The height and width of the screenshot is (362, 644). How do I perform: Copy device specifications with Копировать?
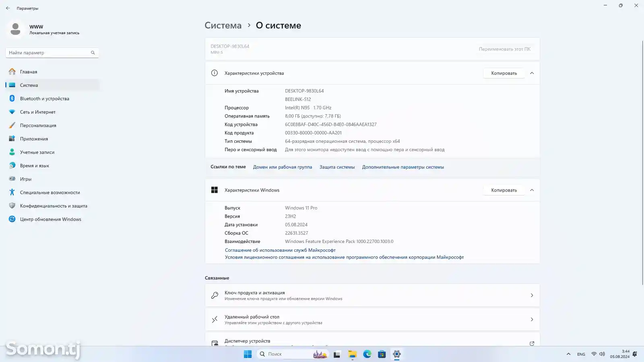coord(504,73)
